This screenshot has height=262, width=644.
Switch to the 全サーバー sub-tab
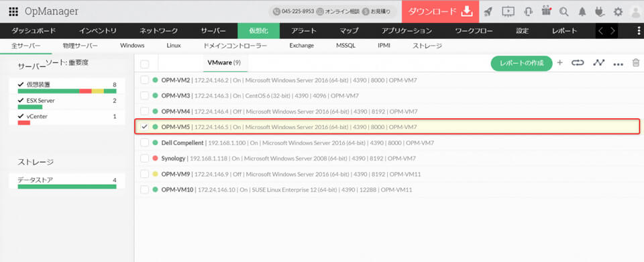tap(26, 46)
